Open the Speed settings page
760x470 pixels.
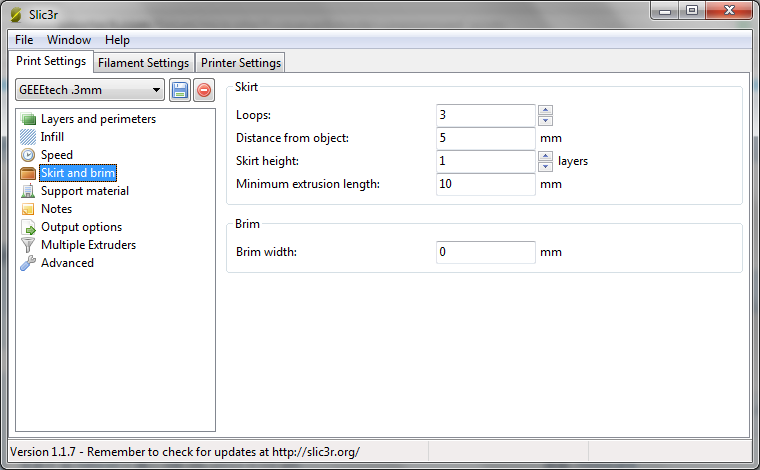coord(57,155)
